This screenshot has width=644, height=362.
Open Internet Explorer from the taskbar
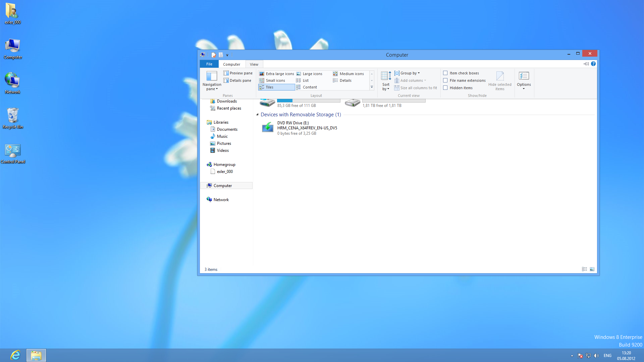coord(15,355)
